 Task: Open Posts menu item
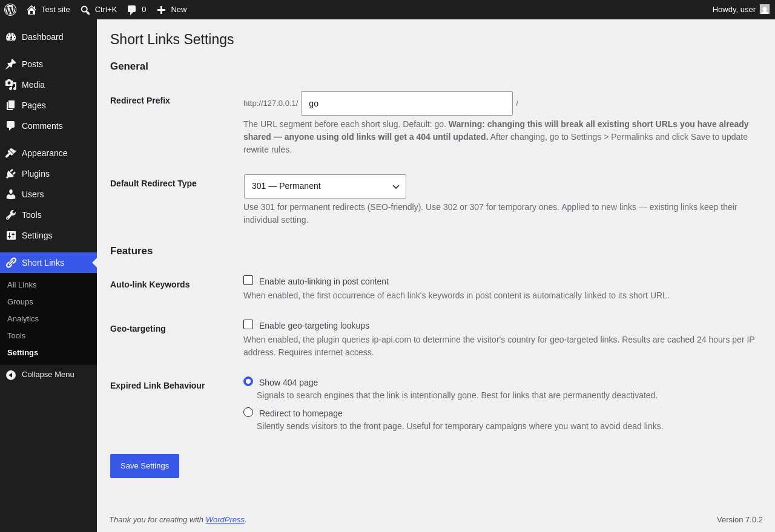pos(48,64)
